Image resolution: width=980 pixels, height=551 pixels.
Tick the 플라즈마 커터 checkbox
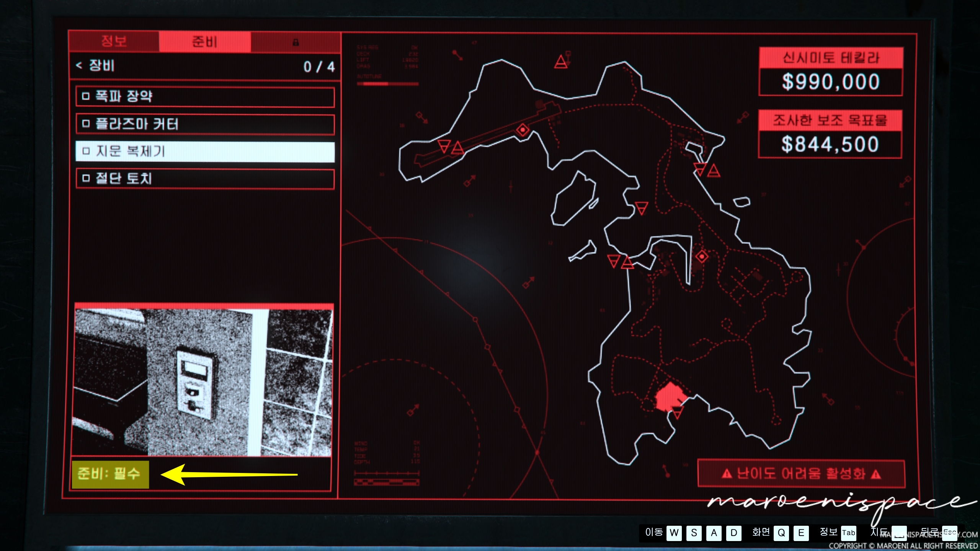click(86, 124)
